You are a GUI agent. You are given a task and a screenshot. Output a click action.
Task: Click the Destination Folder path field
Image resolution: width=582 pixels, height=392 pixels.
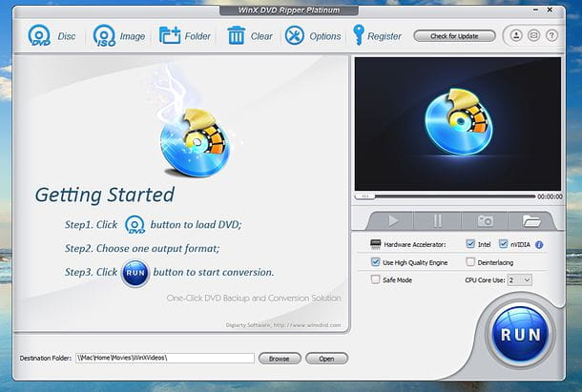[165, 359]
